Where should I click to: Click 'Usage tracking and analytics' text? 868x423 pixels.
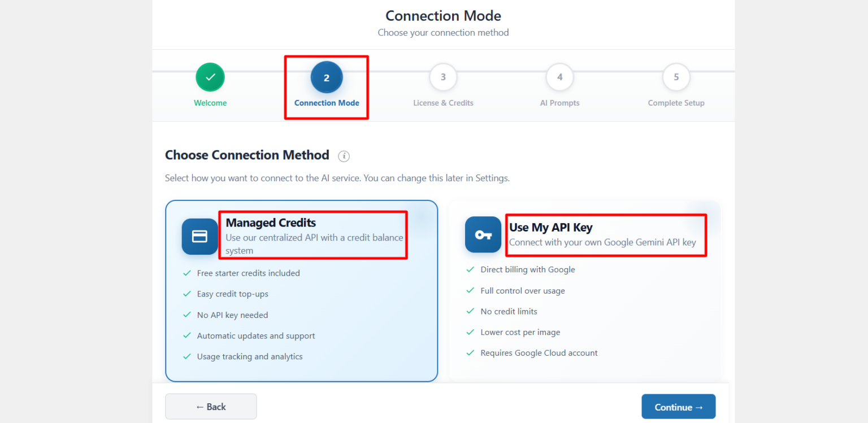[250, 357]
